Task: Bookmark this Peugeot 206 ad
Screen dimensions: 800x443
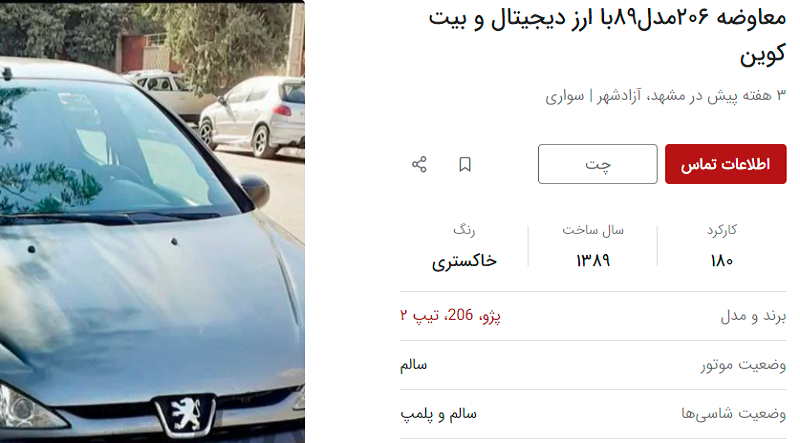Action: (465, 164)
